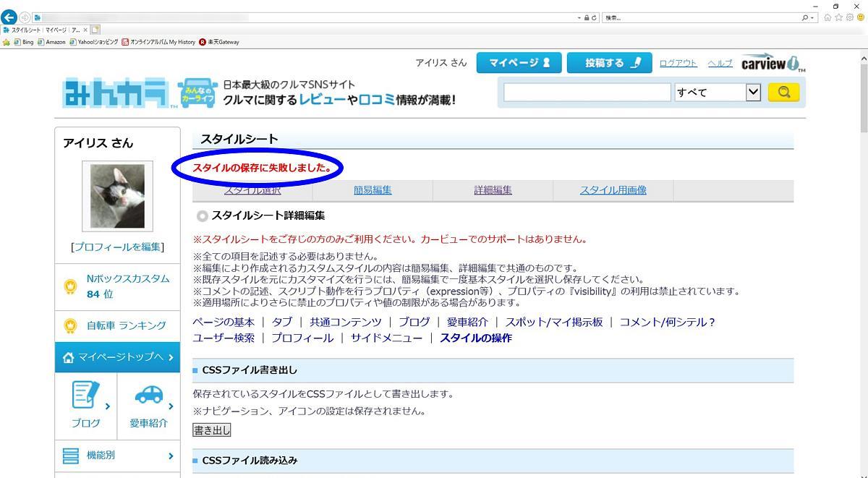This screenshot has height=478, width=868.
Task: Click the プロフィールを編集 link
Action: [x=117, y=247]
